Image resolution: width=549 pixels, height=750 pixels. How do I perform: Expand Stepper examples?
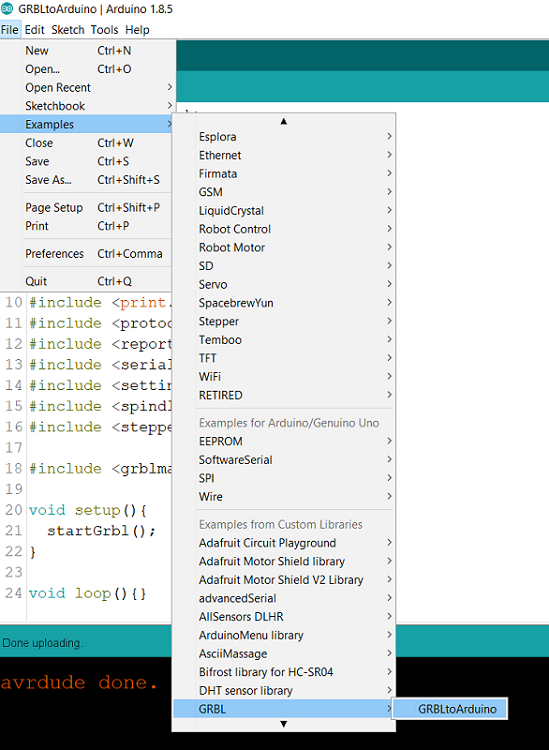[284, 321]
